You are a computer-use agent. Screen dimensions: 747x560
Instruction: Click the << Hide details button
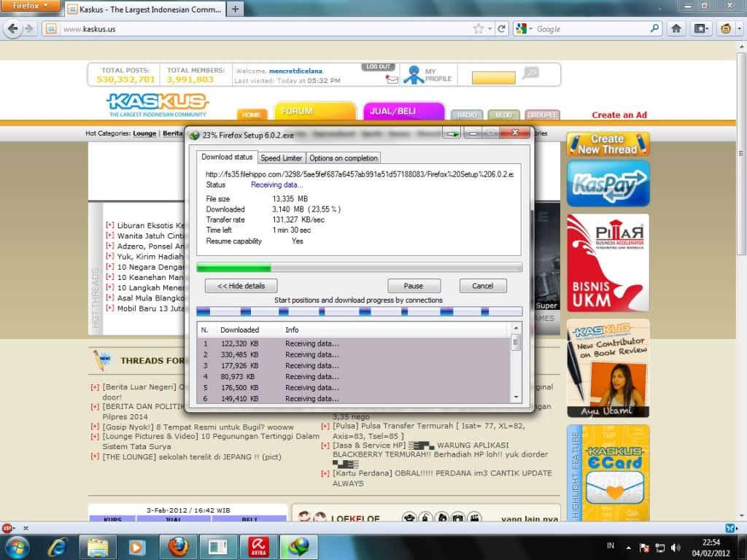pos(241,286)
